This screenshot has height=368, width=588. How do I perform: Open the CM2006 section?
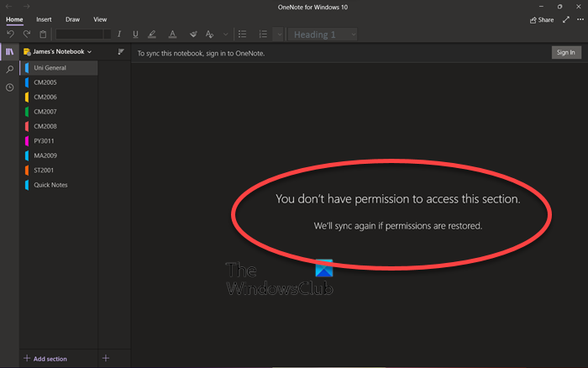(59, 97)
